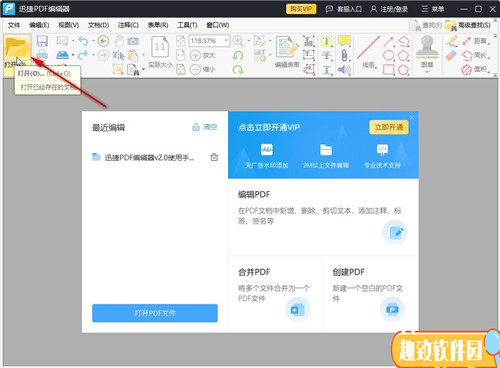Select the Highlight text tool

pyautogui.click(x=327, y=41)
